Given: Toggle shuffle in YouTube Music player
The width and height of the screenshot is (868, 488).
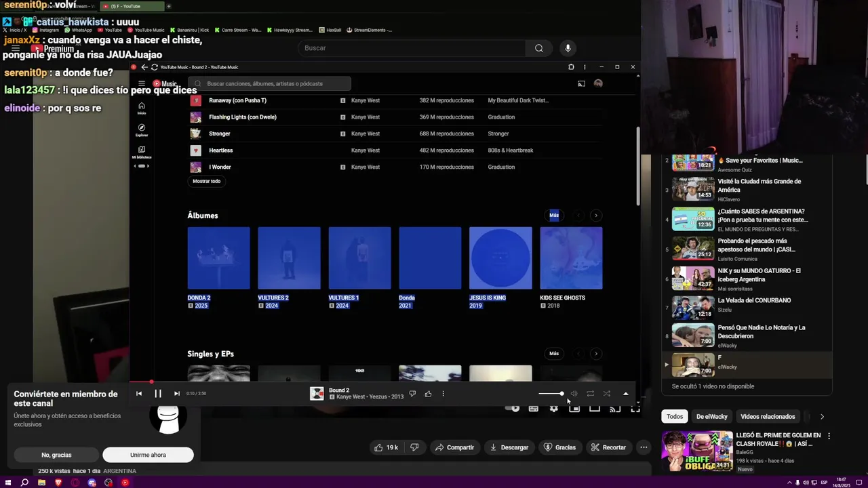Looking at the screenshot, I should click(x=607, y=394).
